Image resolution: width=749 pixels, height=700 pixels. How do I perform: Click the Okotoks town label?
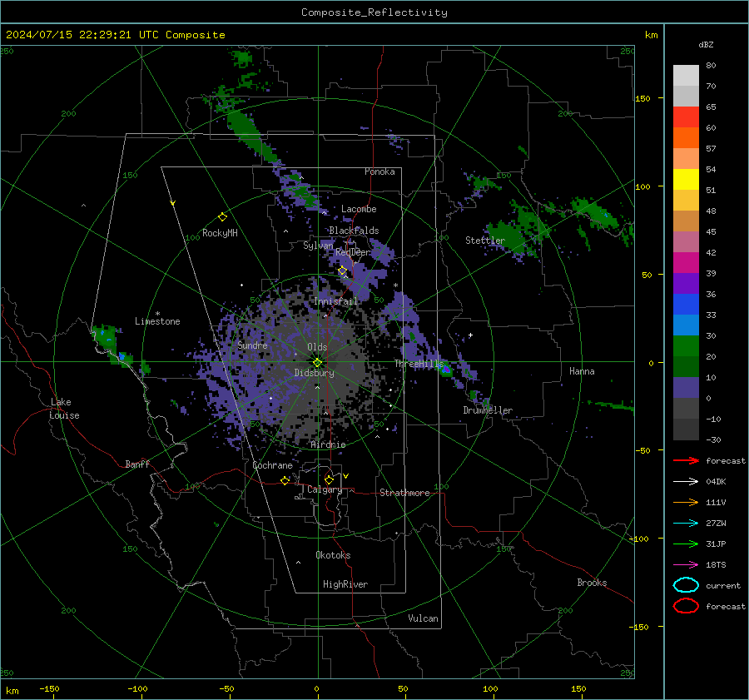point(333,555)
